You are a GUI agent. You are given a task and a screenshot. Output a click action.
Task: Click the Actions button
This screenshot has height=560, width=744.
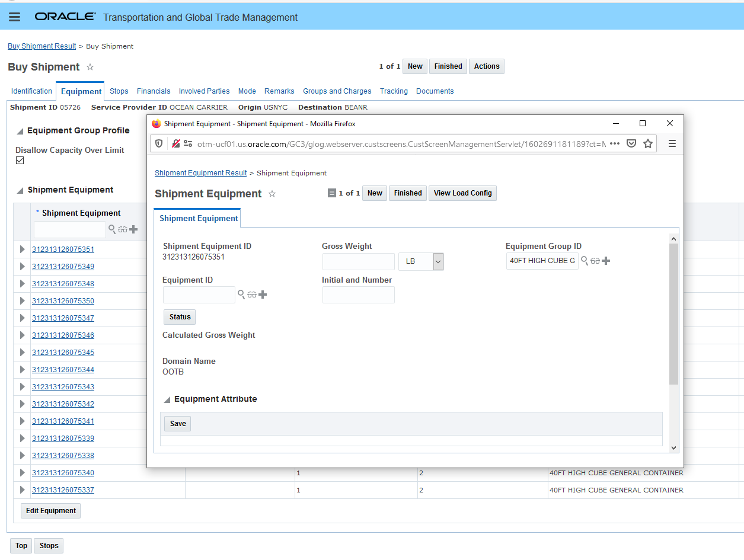pos(487,66)
